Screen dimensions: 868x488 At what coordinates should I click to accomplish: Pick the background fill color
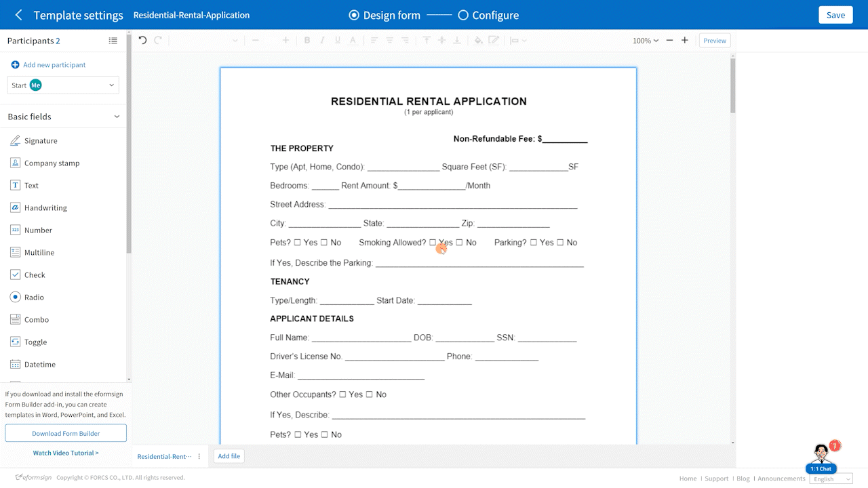point(478,41)
